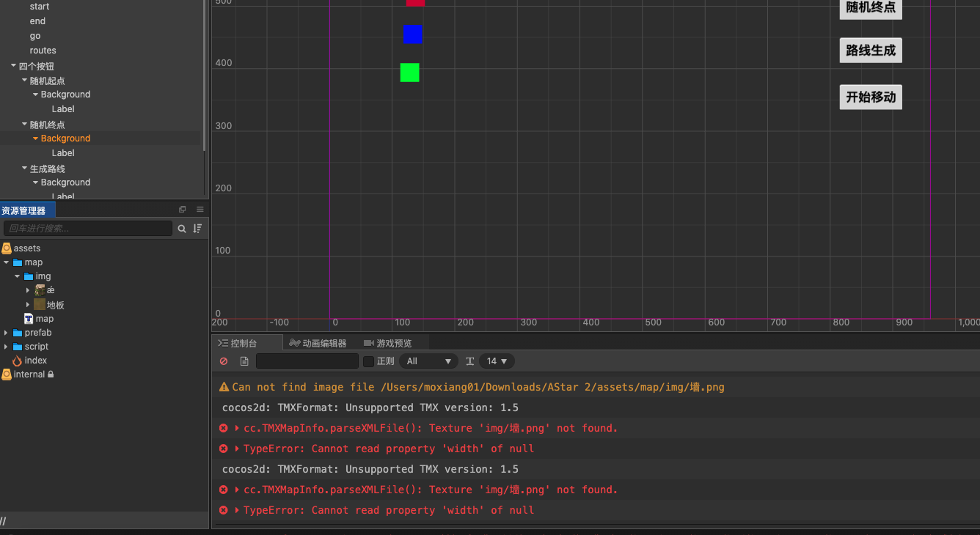Click the error icon on the first TypeError message
980x535 pixels.
224,449
